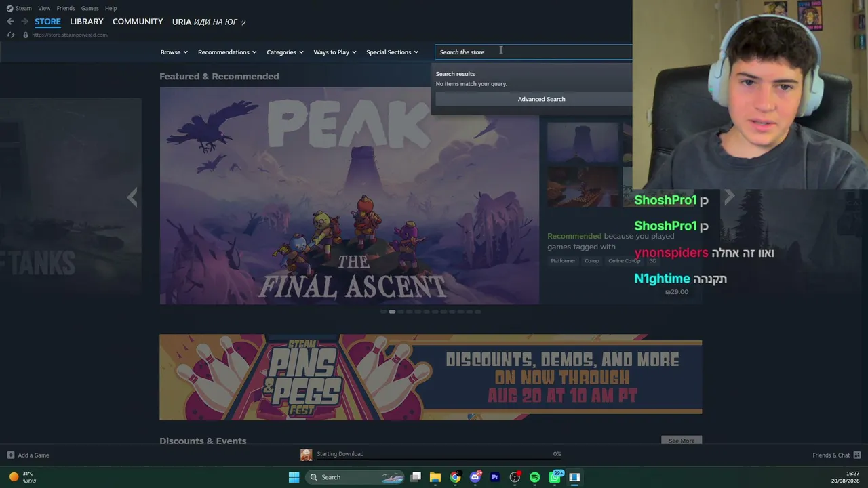Expand the Special Sections dropdown
The width and height of the screenshot is (868, 488).
point(392,52)
